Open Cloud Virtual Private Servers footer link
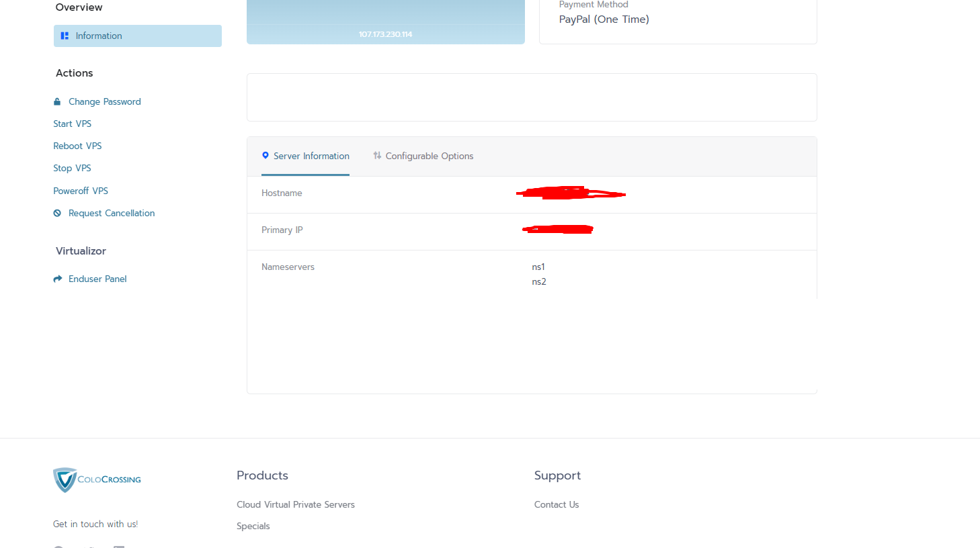980x548 pixels. pyautogui.click(x=295, y=504)
